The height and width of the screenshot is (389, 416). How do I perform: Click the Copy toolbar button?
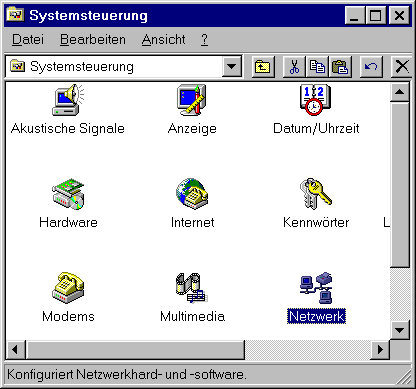tap(317, 67)
